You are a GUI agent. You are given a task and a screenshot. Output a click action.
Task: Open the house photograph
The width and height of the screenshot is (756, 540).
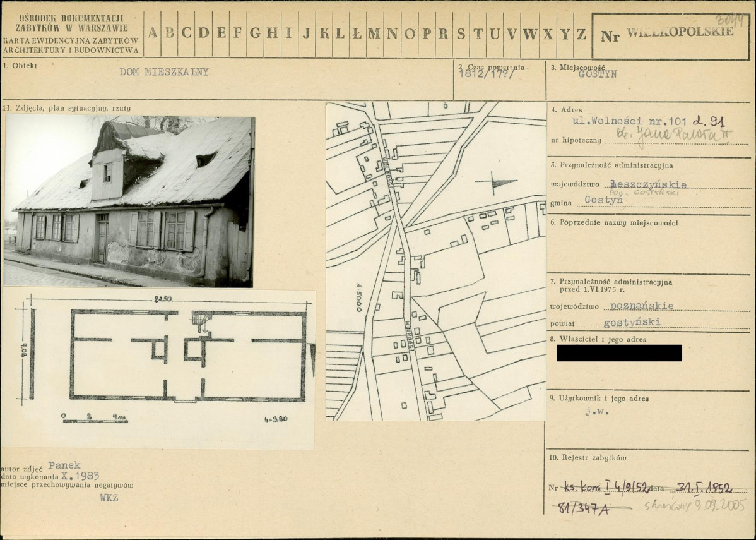click(129, 201)
